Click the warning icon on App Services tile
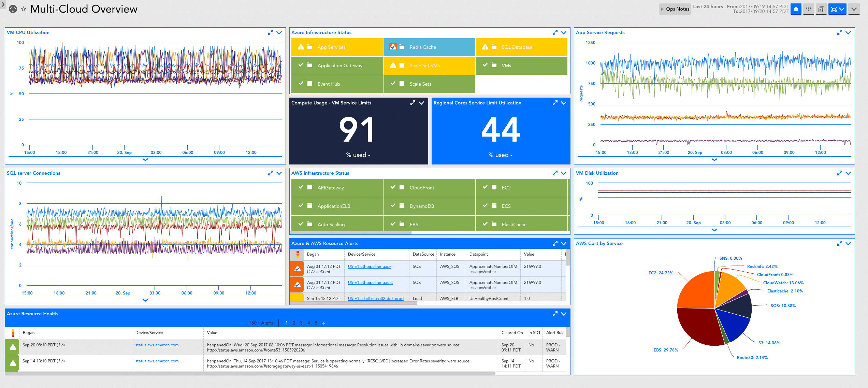 (x=301, y=47)
